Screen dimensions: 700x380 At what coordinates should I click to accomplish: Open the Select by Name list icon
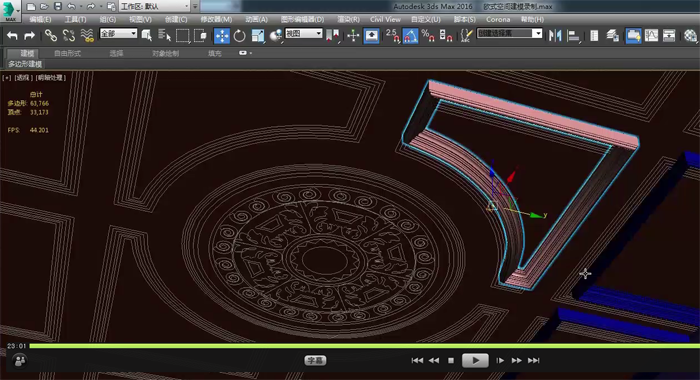[x=165, y=35]
